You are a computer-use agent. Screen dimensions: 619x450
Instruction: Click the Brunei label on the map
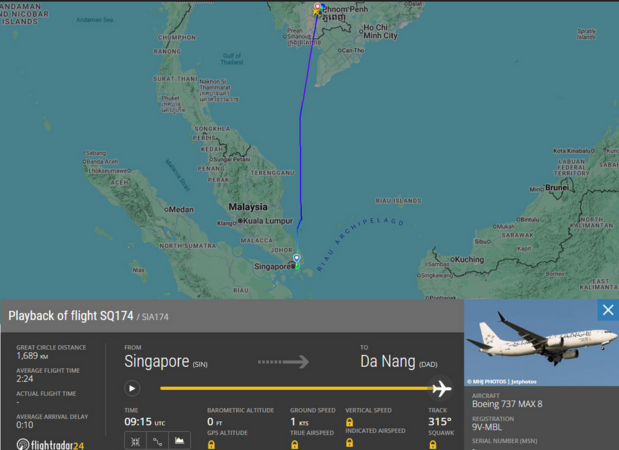coord(557,188)
